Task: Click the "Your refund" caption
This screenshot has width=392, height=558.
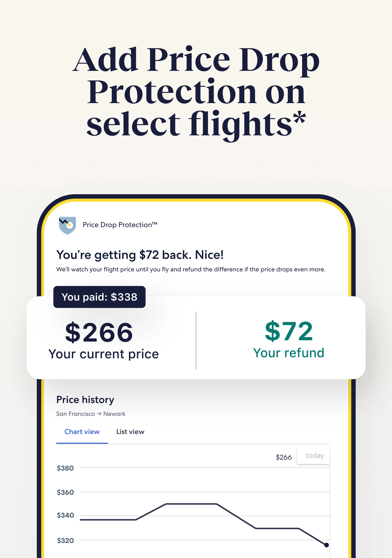Action: 289,353
